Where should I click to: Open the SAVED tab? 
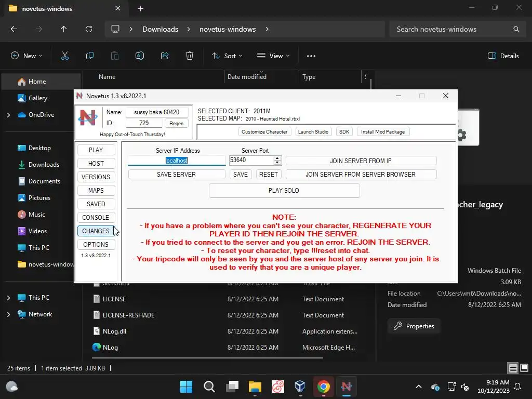coord(96,204)
